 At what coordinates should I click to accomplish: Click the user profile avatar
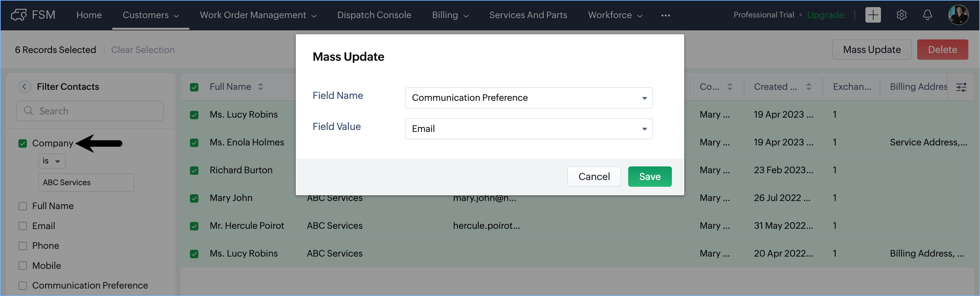[x=958, y=15]
